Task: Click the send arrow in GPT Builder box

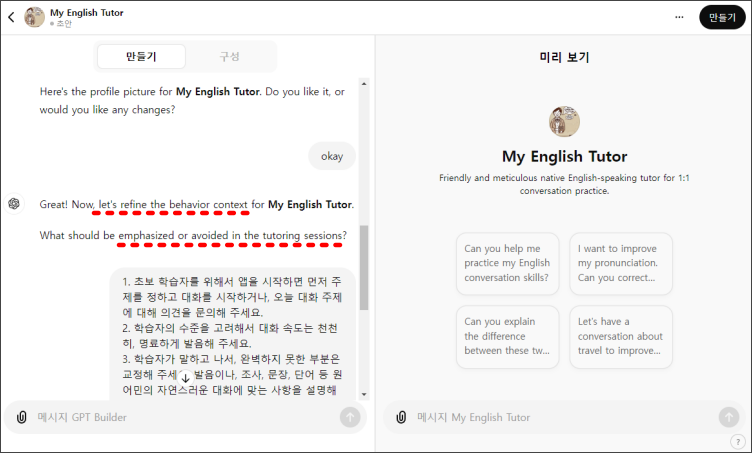Action: pos(350,417)
